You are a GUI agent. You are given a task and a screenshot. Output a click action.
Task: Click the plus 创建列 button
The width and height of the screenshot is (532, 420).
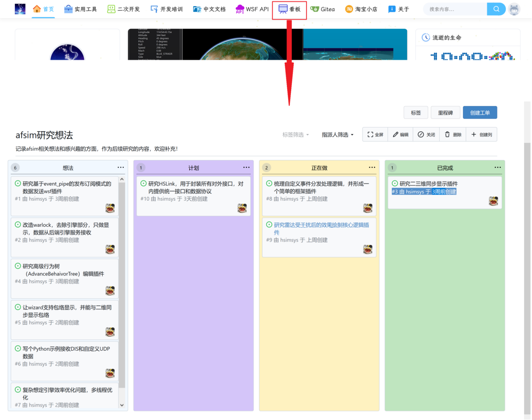tap(482, 135)
